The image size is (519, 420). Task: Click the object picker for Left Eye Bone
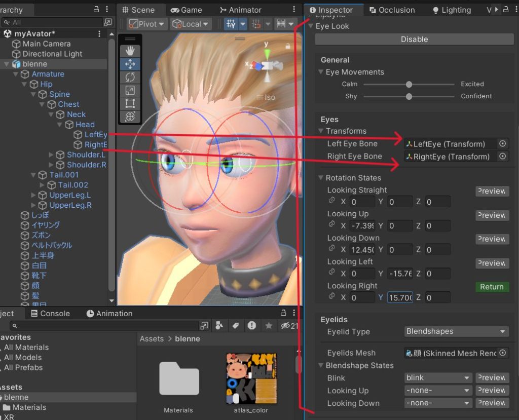[502, 144]
